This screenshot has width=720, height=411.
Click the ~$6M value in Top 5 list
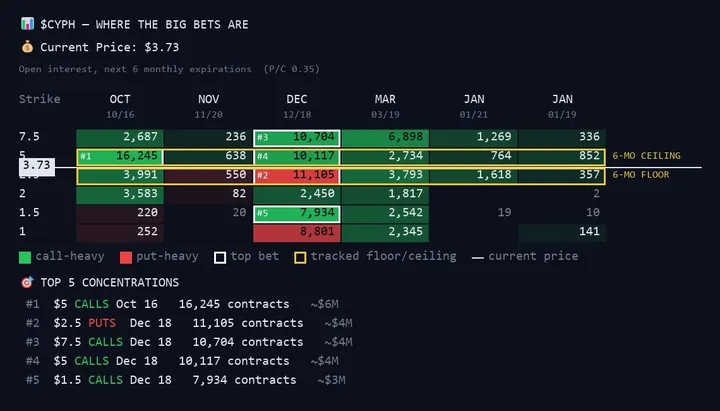tap(325, 304)
